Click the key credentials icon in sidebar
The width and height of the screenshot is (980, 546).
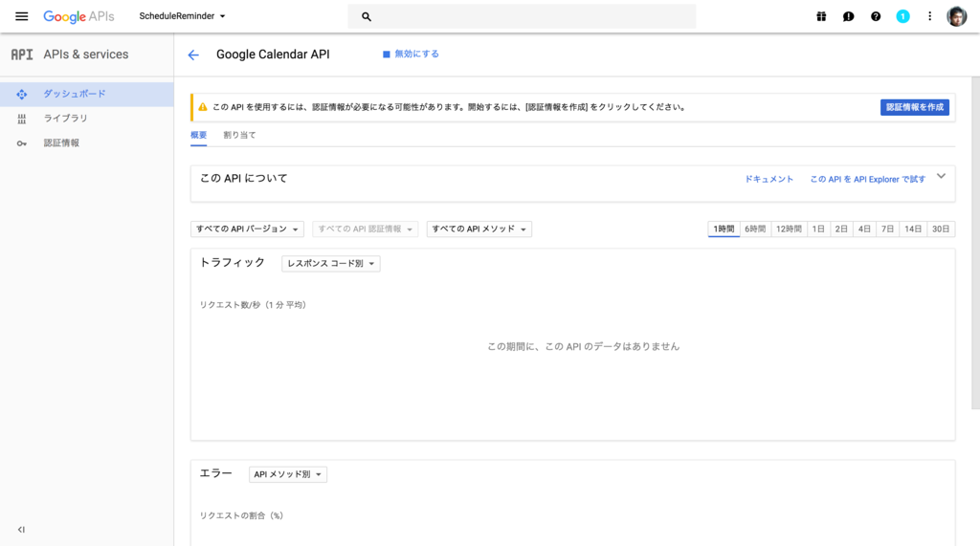pos(22,143)
